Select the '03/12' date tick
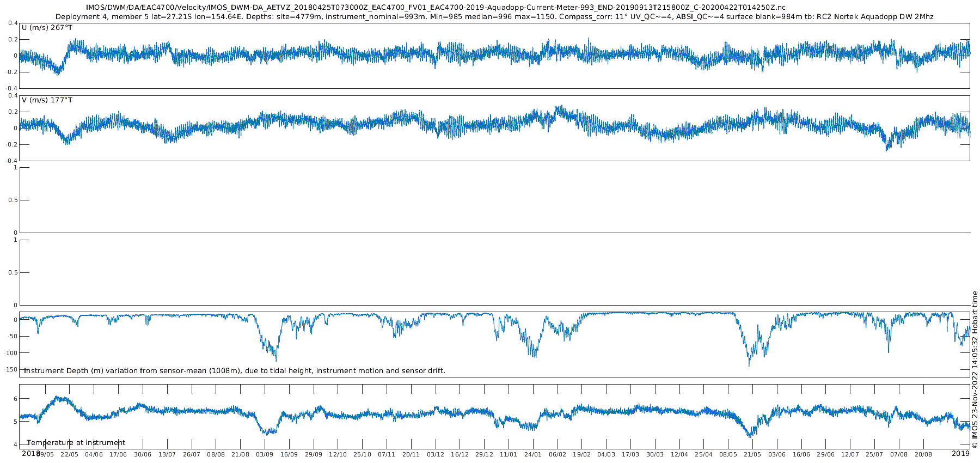The height and width of the screenshot is (463, 980). click(436, 454)
